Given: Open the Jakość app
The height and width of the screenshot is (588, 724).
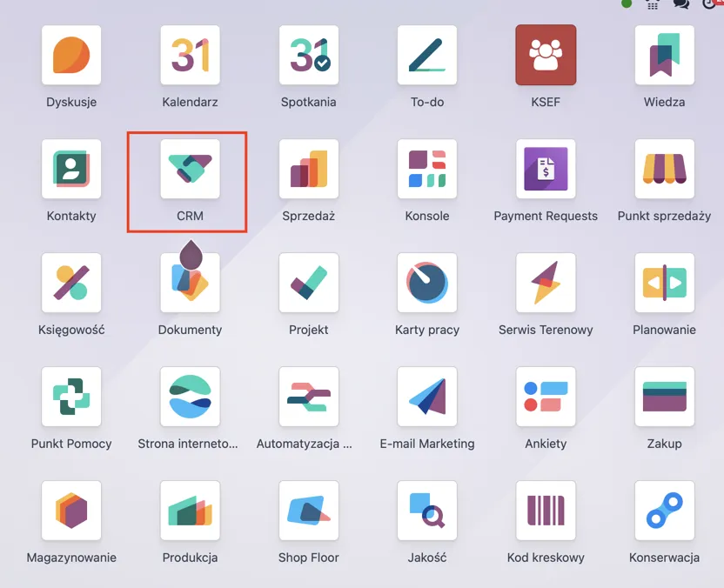Looking at the screenshot, I should (x=427, y=511).
